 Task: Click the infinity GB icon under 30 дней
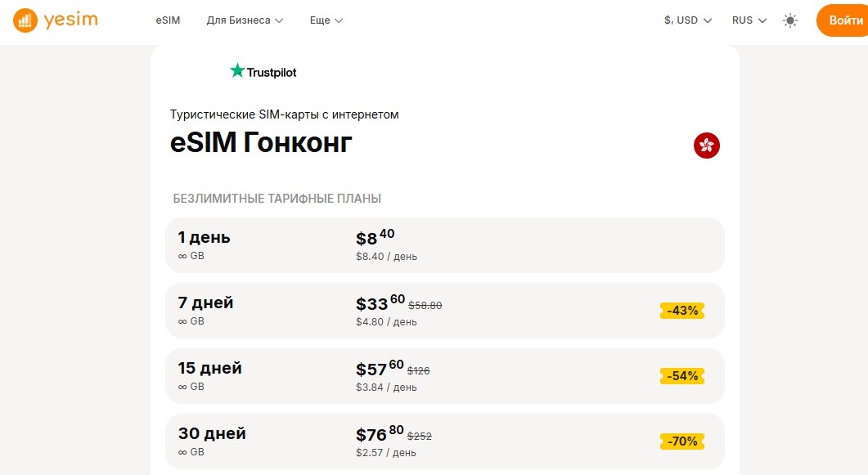pyautogui.click(x=182, y=451)
